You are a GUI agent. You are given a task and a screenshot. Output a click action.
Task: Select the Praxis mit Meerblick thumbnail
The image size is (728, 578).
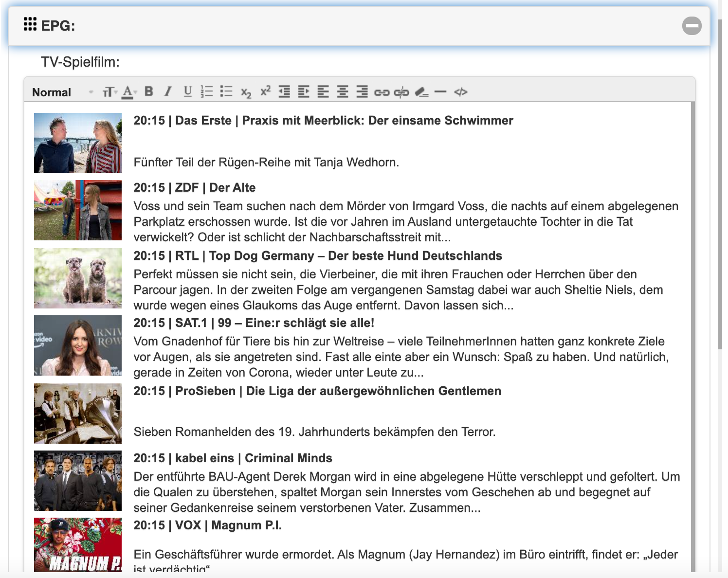(x=78, y=143)
